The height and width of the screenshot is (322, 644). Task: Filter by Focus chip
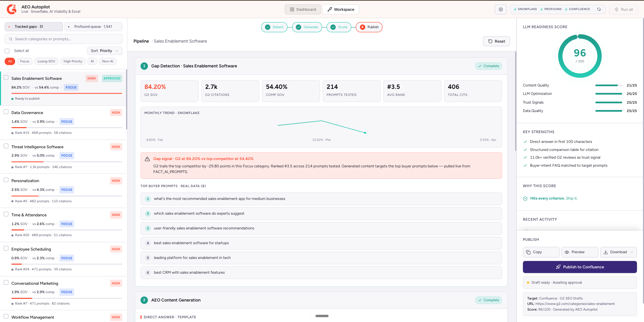pyautogui.click(x=24, y=61)
